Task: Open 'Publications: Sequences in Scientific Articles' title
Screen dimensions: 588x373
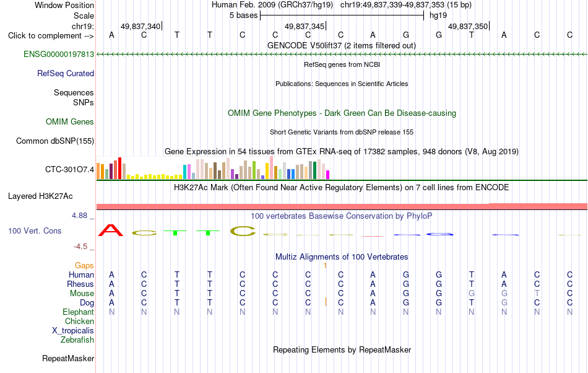Action: pos(342,84)
